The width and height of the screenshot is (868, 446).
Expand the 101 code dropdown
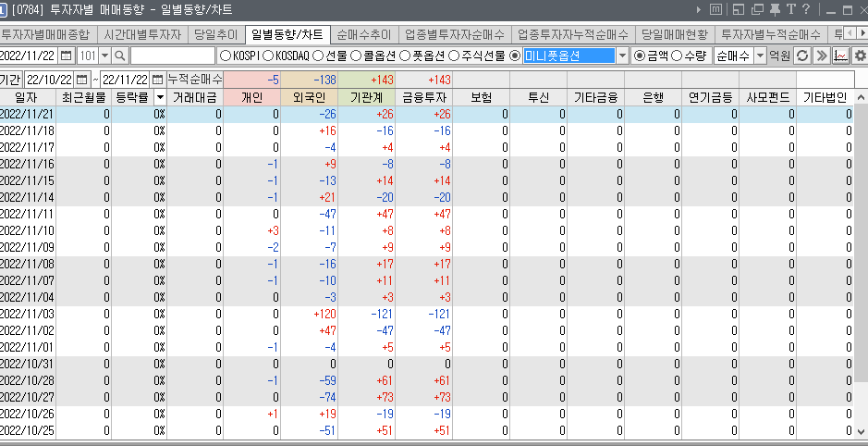[104, 56]
